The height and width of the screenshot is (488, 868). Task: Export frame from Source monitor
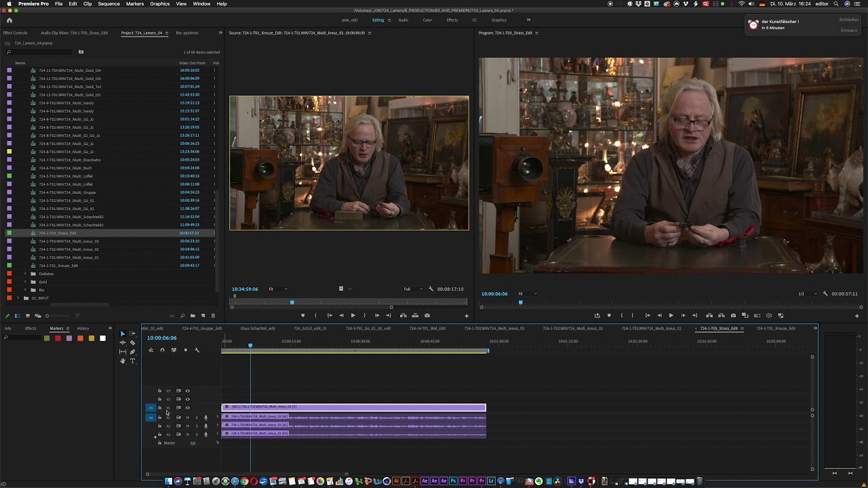click(427, 315)
